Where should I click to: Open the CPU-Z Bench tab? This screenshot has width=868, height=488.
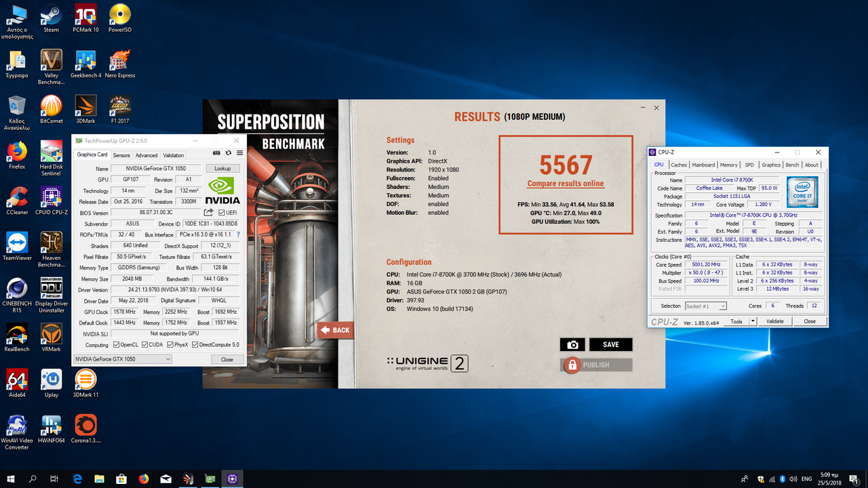pos(792,165)
